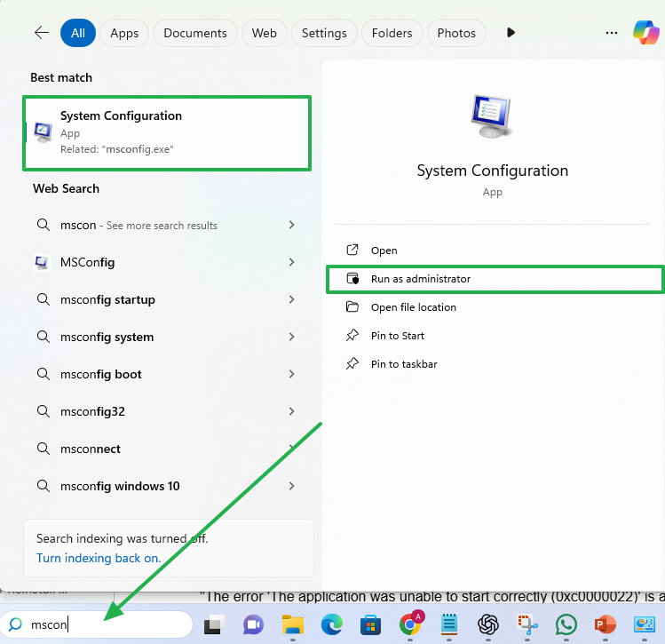The width and height of the screenshot is (665, 644).
Task: Choose the 'msconfig windows 10' suggestion
Action: click(x=167, y=486)
